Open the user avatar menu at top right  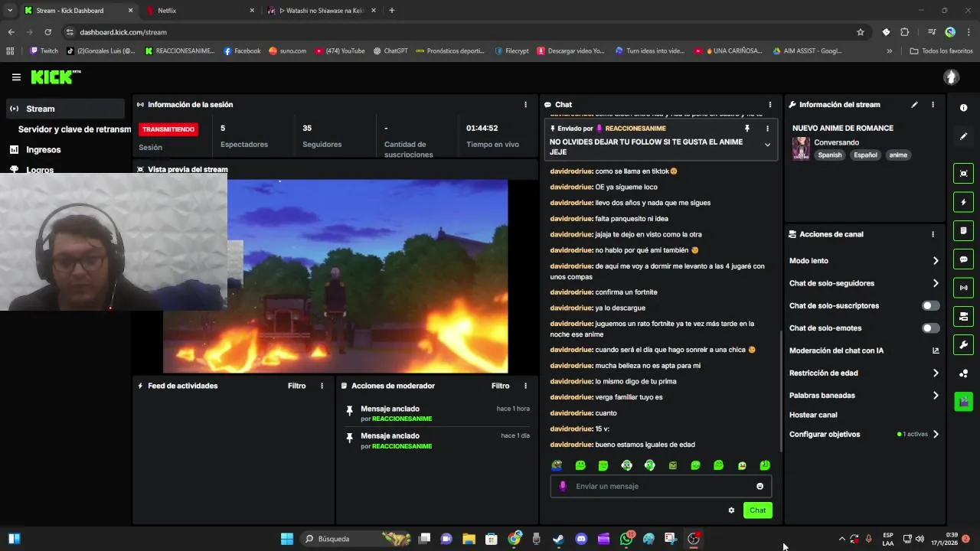click(x=951, y=77)
